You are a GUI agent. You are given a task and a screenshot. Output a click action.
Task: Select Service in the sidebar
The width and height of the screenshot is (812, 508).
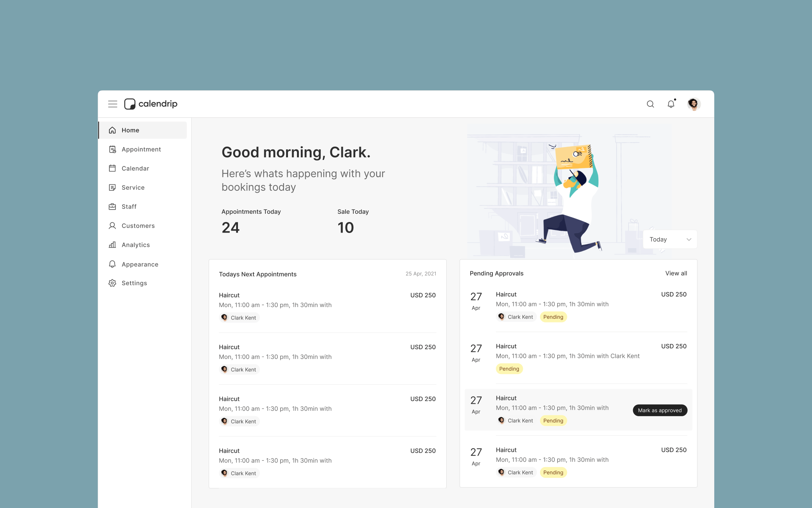(133, 187)
